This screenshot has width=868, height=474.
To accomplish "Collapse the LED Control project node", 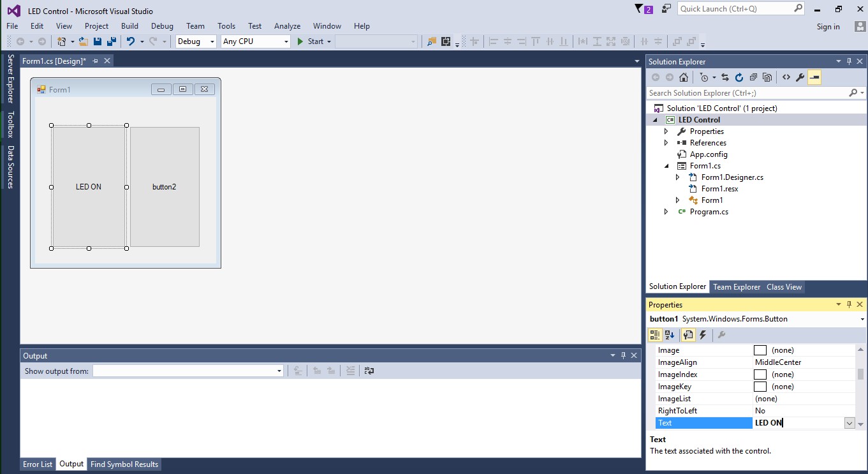I will pos(655,120).
